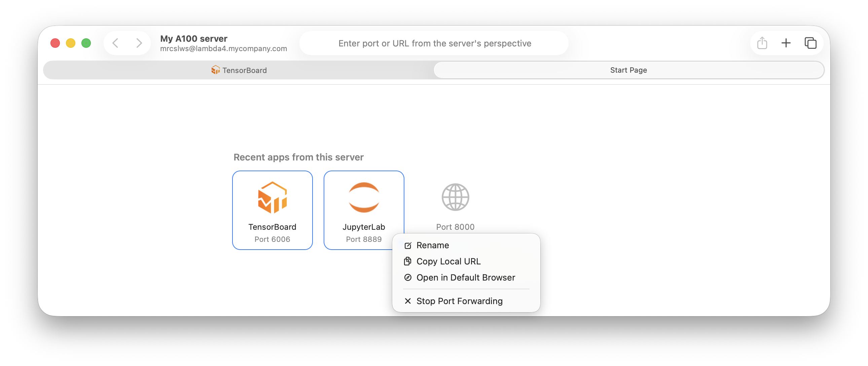Select the Start Page tab
868x366 pixels.
pos(628,70)
